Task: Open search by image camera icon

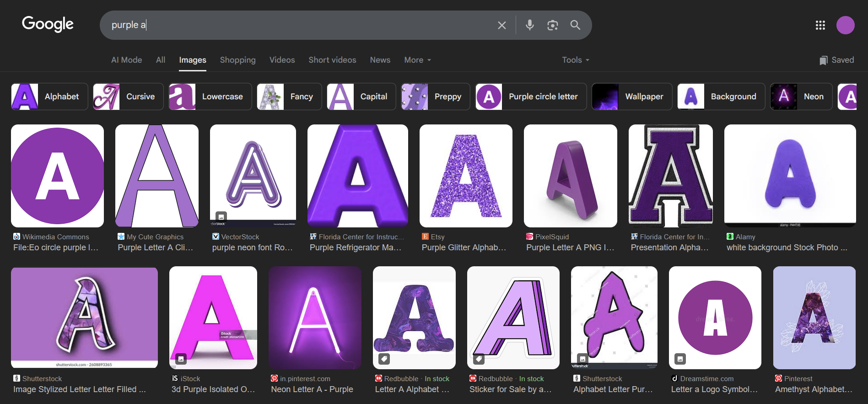Action: [x=553, y=25]
